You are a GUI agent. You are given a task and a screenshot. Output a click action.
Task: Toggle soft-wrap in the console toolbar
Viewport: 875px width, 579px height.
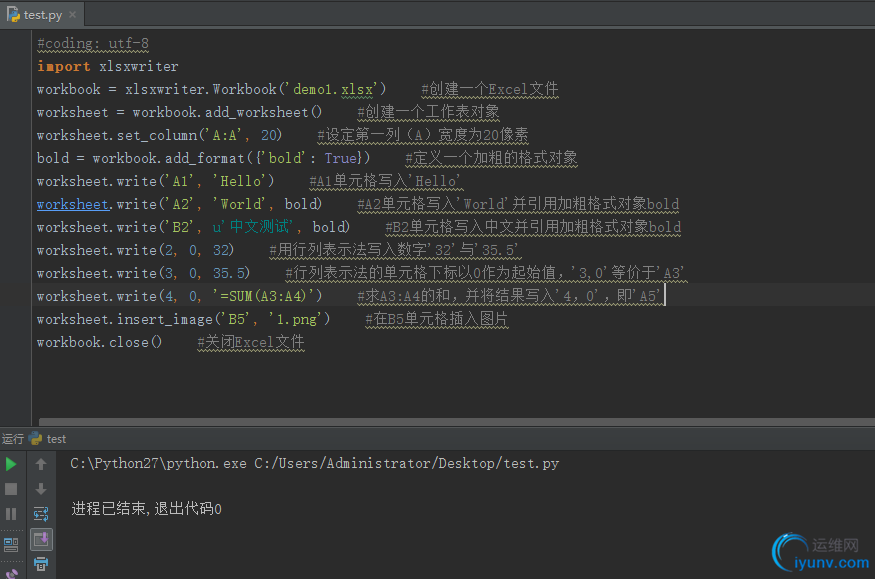click(x=40, y=513)
